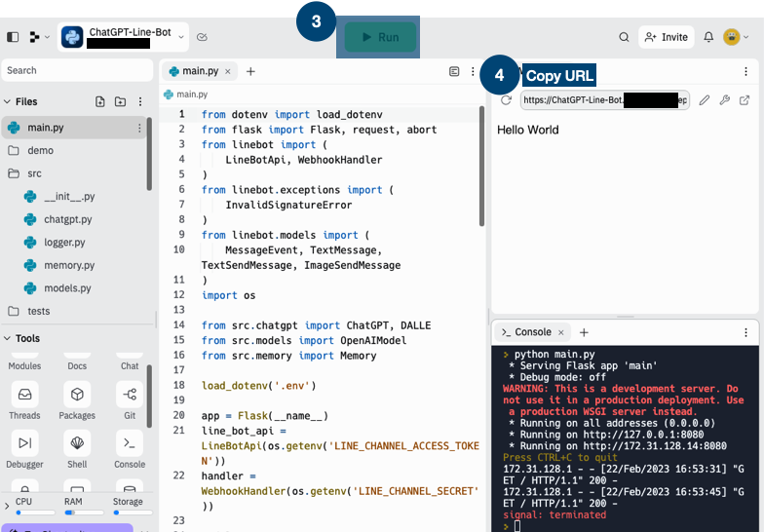Open the Shell tool
Viewport: 764px width, 532px height.
[77, 449]
